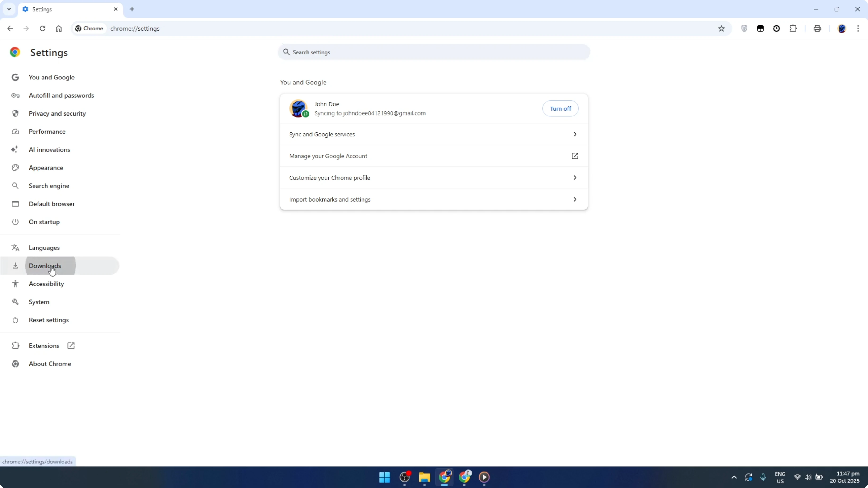Click the printer icon in the toolbar

tap(817, 29)
